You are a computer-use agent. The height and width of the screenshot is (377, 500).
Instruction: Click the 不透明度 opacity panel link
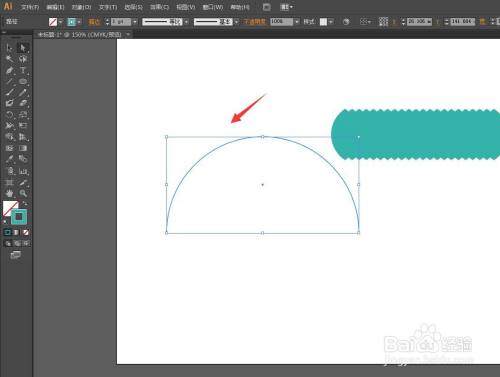tap(255, 22)
